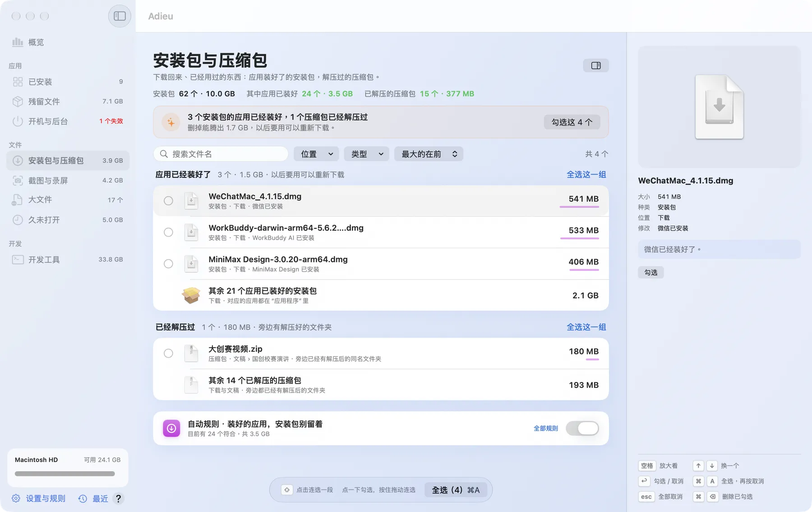Click the large installer preview thumbnail
Screen dimensions: 812x512
click(x=719, y=107)
